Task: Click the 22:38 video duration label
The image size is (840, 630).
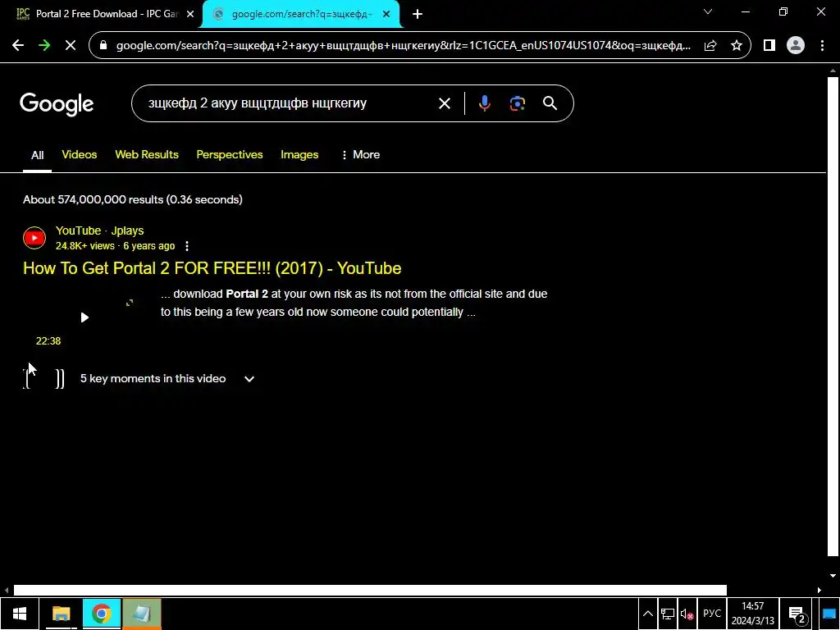Action: (48, 341)
